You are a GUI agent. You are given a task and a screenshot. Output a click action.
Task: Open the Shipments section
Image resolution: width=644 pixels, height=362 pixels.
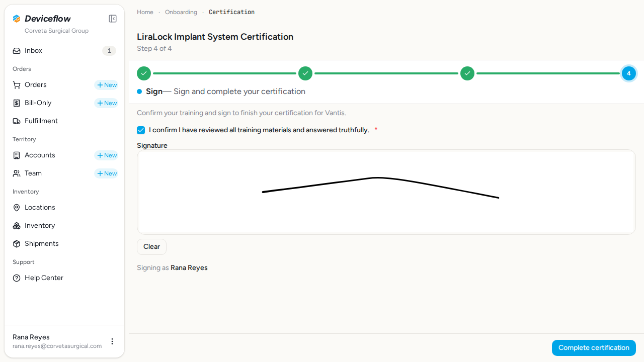pyautogui.click(x=64, y=244)
